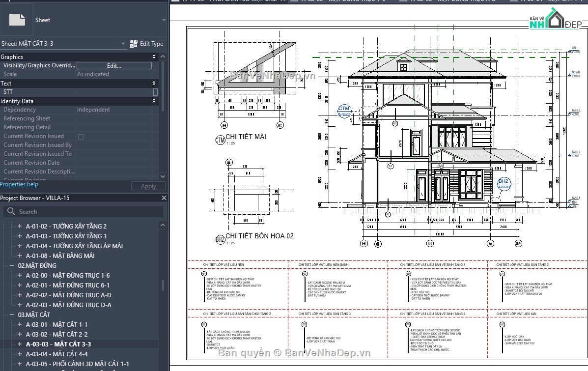Click the Sheet preview icon in the type selector
Viewport: 588px width, 371px height.
coord(16,20)
